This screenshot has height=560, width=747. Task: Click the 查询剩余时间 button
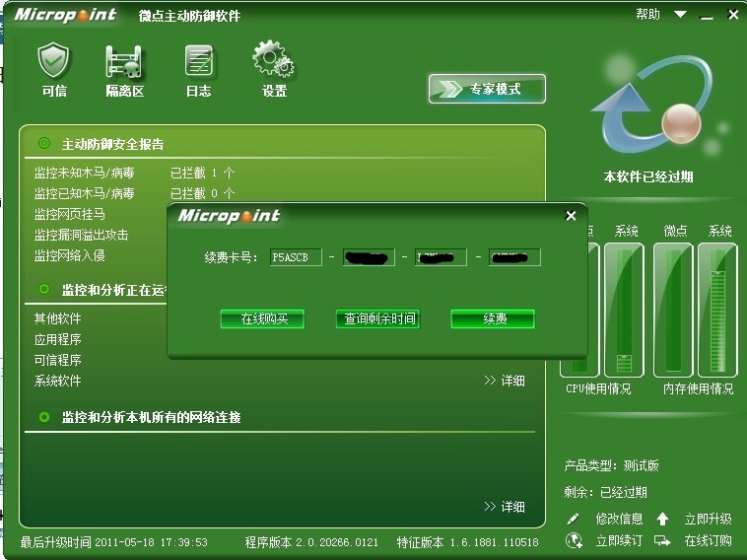(x=377, y=318)
